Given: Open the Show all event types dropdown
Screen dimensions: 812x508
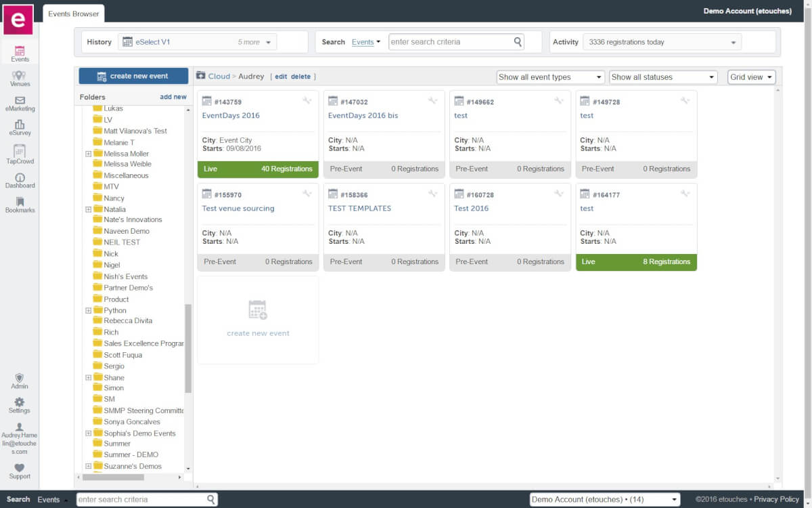Looking at the screenshot, I should tap(549, 77).
